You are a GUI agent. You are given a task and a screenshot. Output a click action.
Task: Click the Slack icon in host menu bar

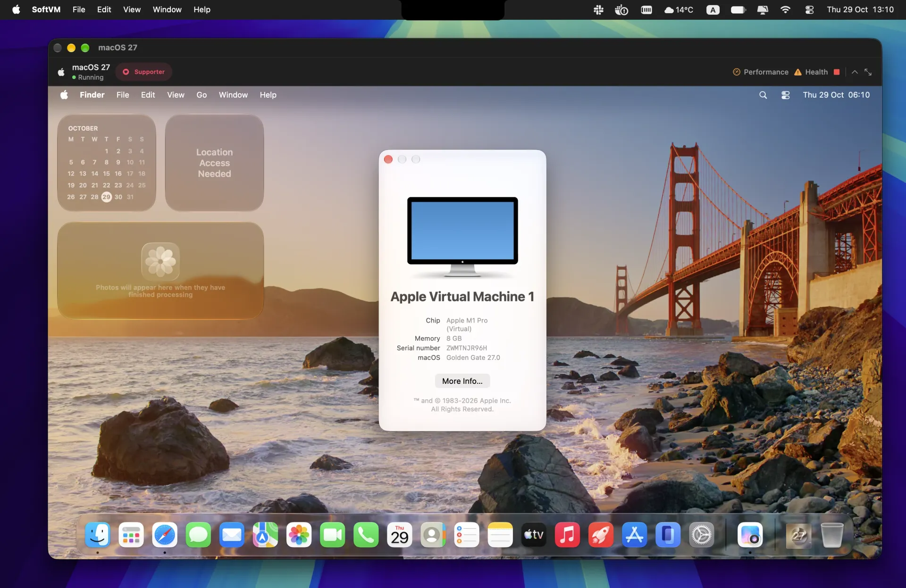tap(598, 9)
